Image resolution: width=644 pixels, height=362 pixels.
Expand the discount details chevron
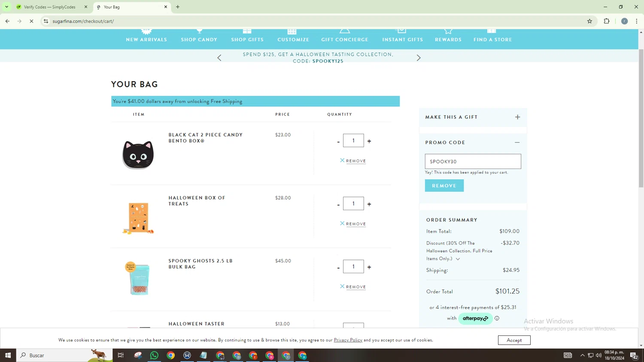click(x=458, y=259)
